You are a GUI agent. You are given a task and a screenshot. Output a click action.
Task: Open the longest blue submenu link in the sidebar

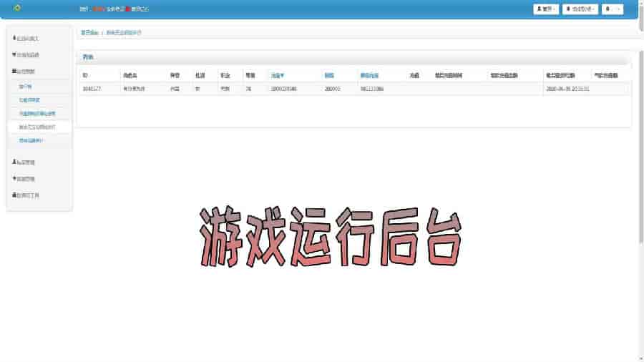pos(37,114)
